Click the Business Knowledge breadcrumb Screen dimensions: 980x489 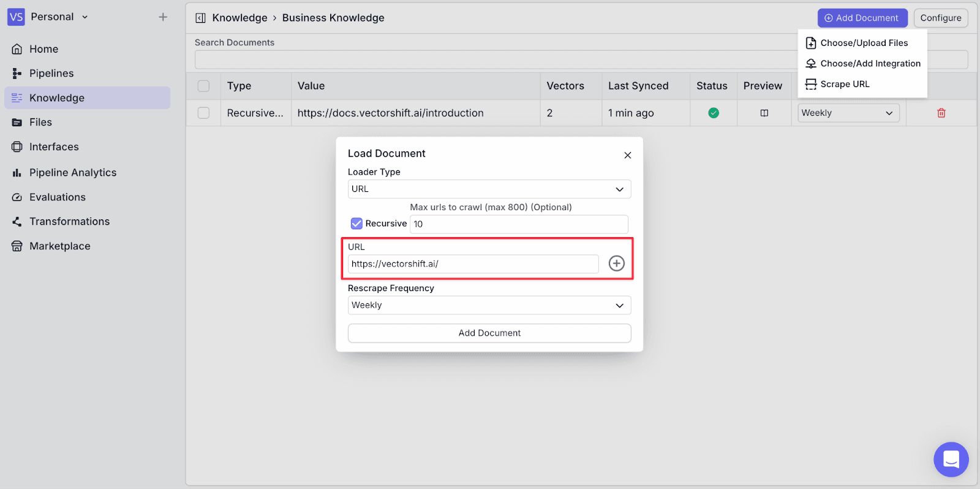333,18
